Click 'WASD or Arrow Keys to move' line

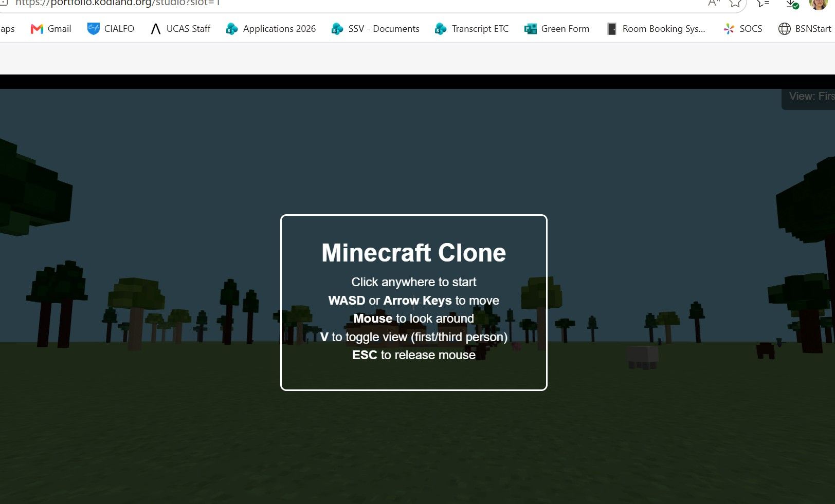[414, 301]
